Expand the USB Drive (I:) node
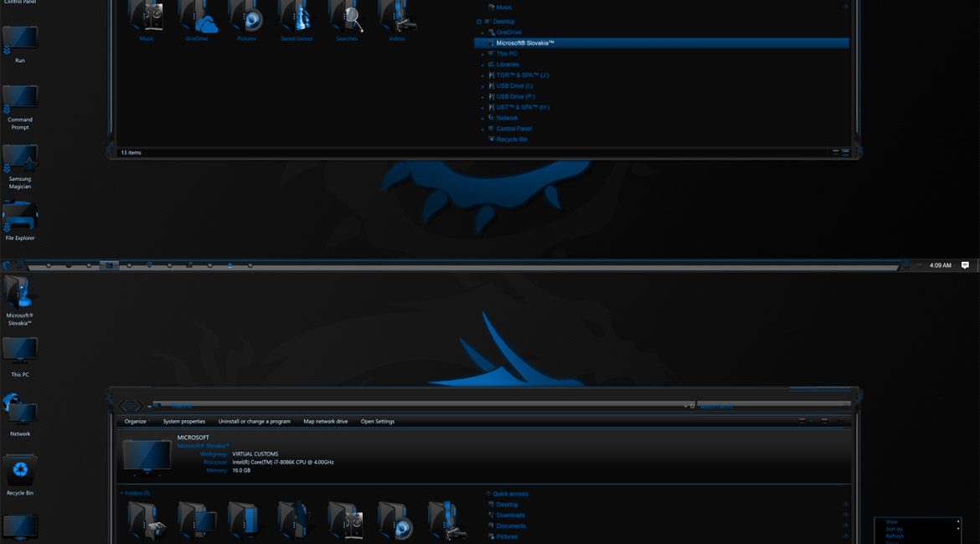Image resolution: width=980 pixels, height=544 pixels. [x=482, y=86]
